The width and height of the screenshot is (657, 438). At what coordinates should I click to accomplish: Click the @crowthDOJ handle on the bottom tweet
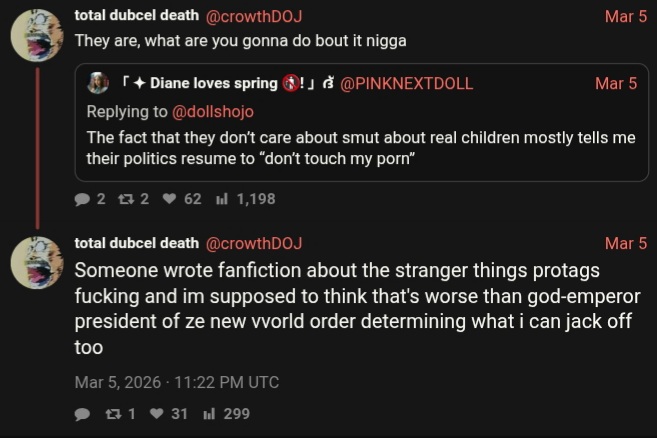254,243
